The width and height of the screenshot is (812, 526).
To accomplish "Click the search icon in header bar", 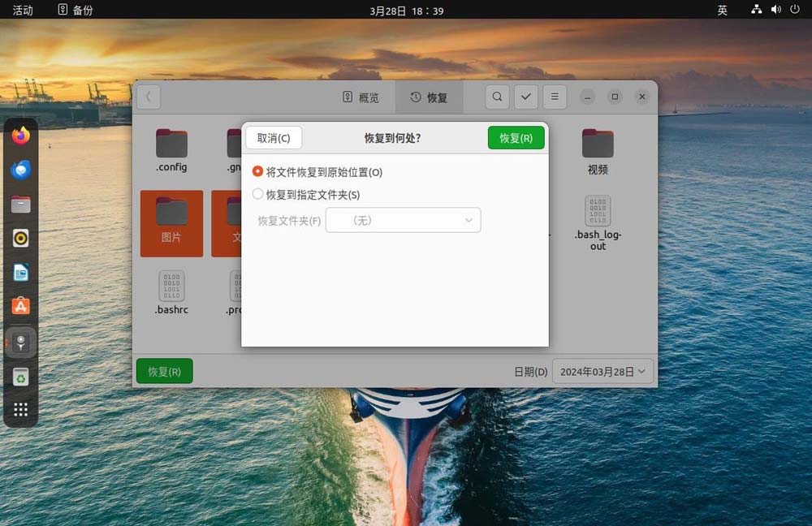I will (498, 97).
